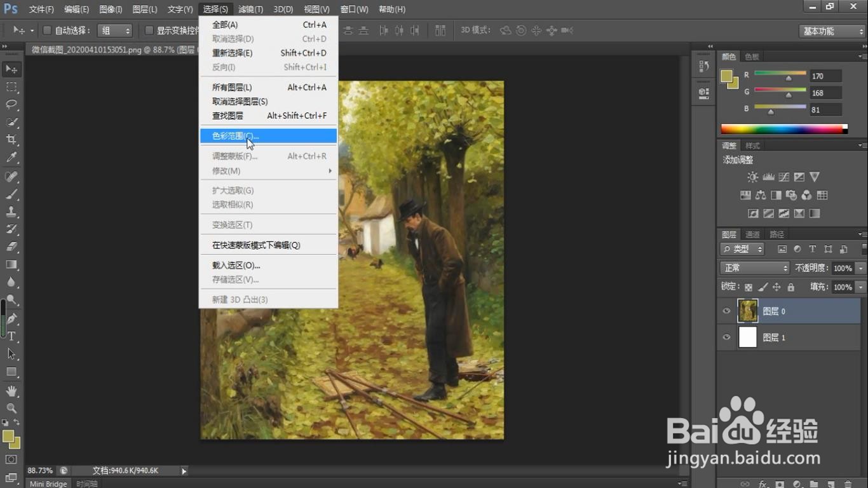
Task: Select the Rectangle shape tool
Action: click(11, 372)
